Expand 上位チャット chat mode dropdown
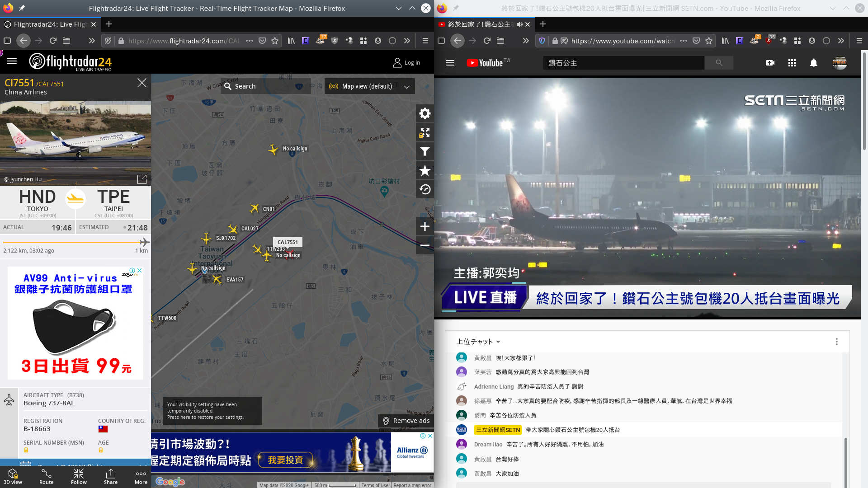 pos(478,342)
